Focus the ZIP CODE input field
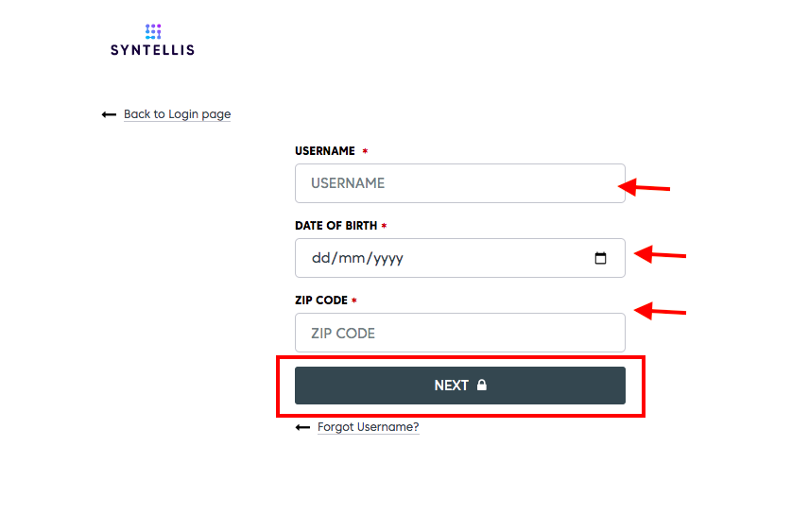The width and height of the screenshot is (809, 532). [459, 333]
